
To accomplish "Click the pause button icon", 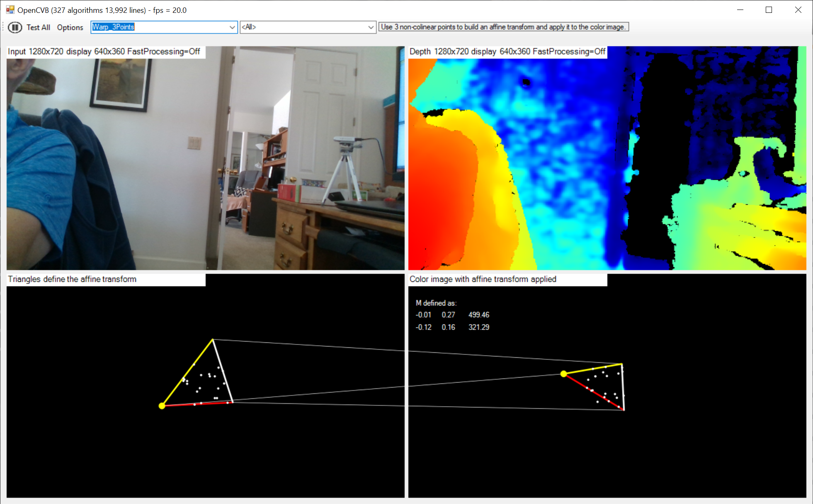I will [x=15, y=27].
